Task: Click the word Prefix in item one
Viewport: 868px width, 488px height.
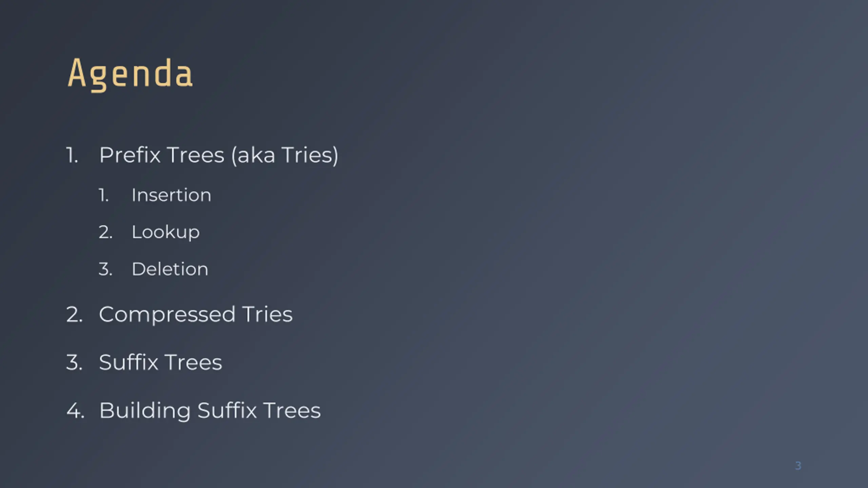Action: [x=130, y=155]
